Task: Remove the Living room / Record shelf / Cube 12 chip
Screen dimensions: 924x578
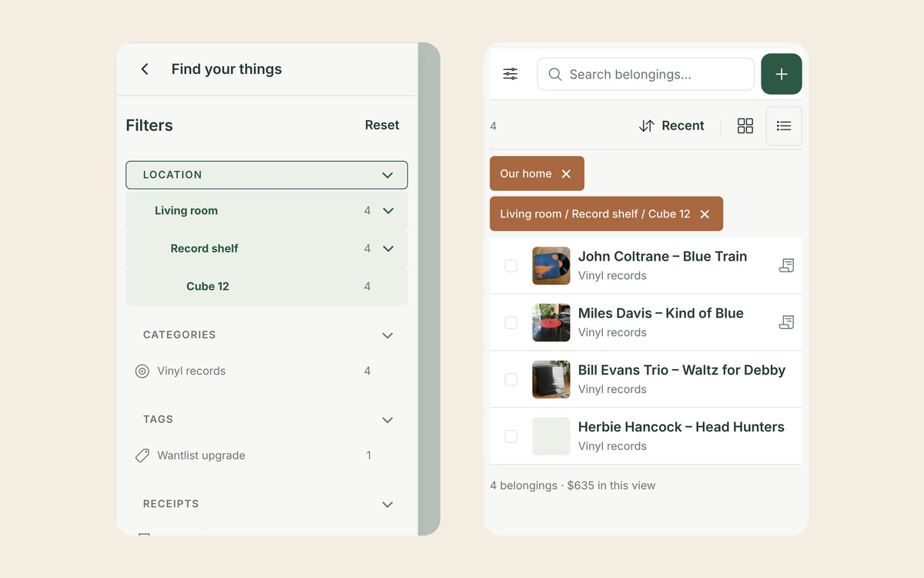Action: point(705,214)
